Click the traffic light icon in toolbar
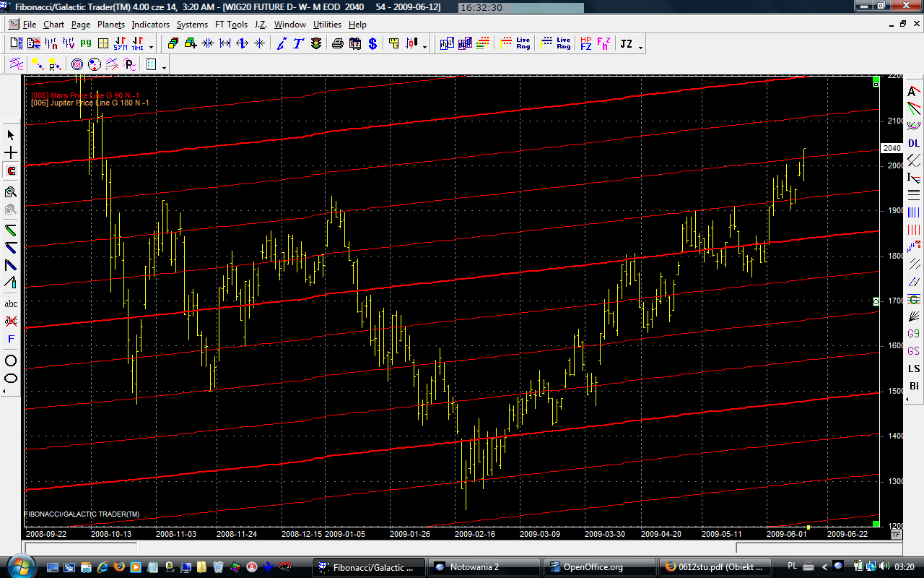This screenshot has width=924, height=578. point(316,43)
